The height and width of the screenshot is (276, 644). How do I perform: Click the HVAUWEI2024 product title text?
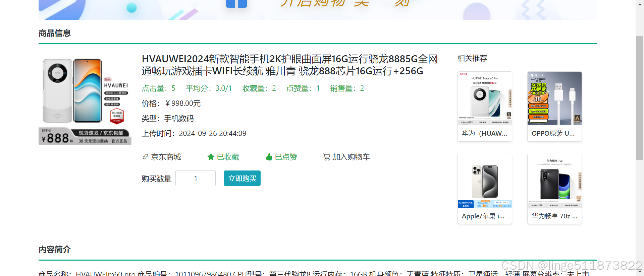pos(290,65)
